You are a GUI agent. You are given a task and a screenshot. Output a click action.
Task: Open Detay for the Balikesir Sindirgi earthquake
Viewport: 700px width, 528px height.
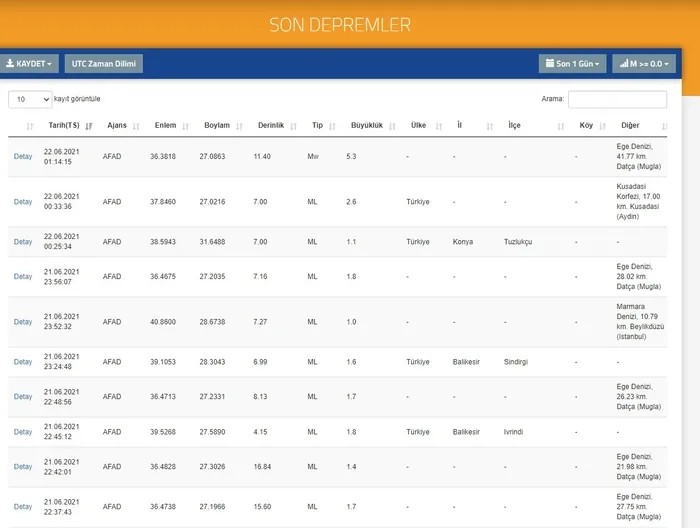click(23, 362)
